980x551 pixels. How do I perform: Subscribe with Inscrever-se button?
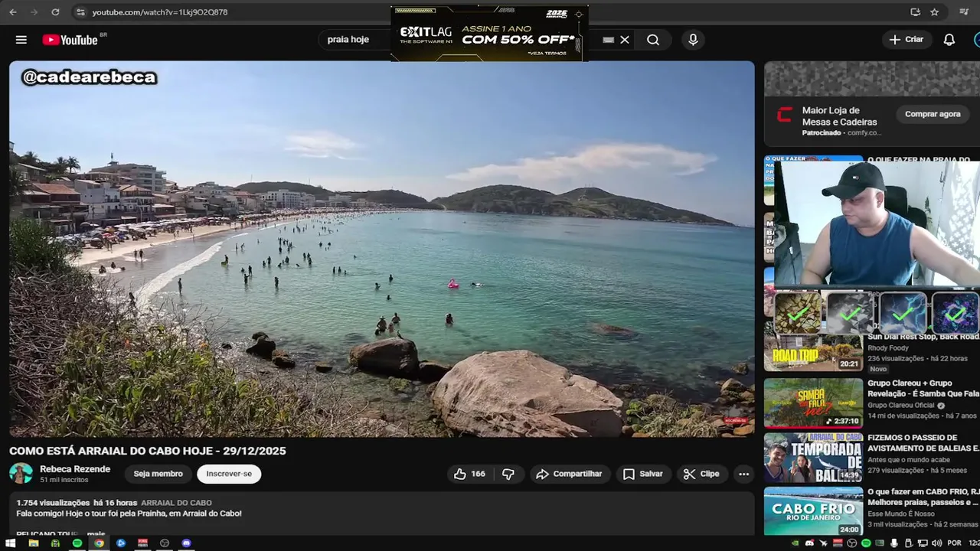click(x=229, y=474)
